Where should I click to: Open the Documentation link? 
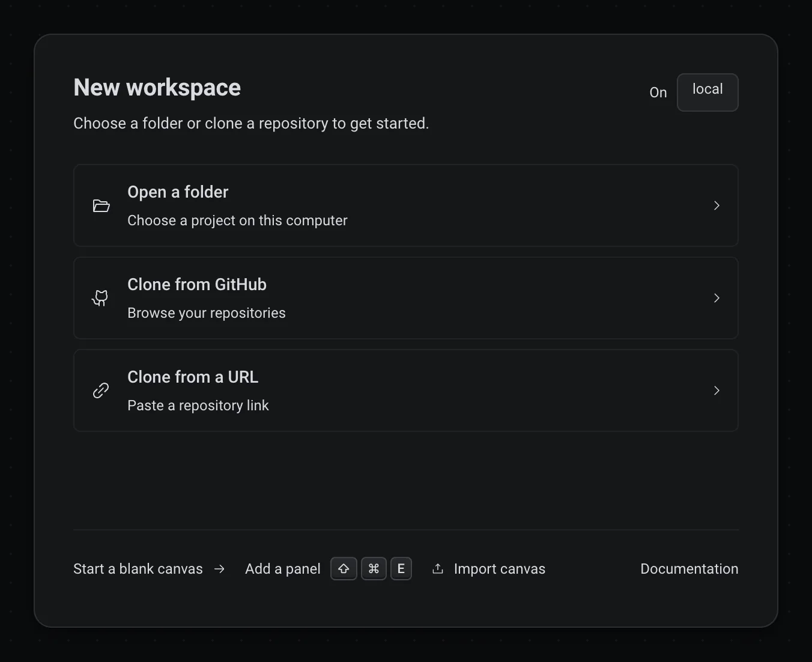click(689, 569)
